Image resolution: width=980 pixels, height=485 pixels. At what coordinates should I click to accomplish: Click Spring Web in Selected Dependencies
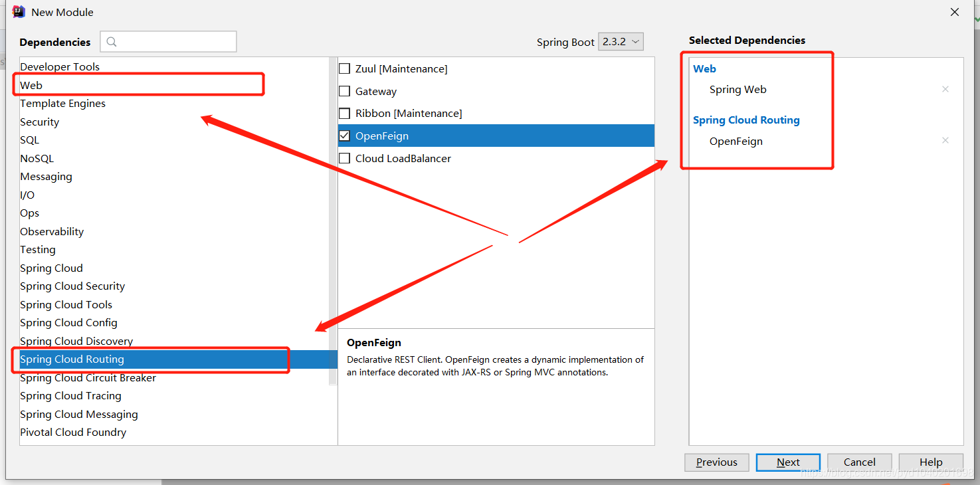(737, 89)
